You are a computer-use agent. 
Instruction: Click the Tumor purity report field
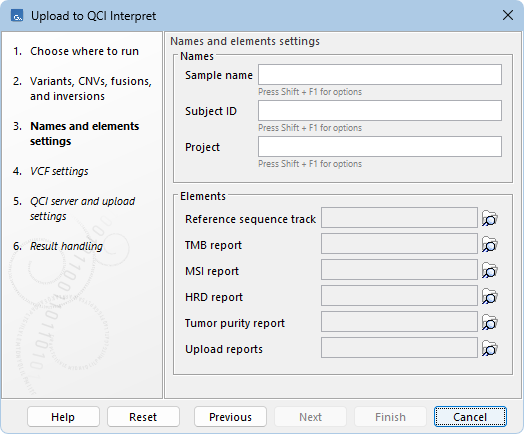[399, 321]
